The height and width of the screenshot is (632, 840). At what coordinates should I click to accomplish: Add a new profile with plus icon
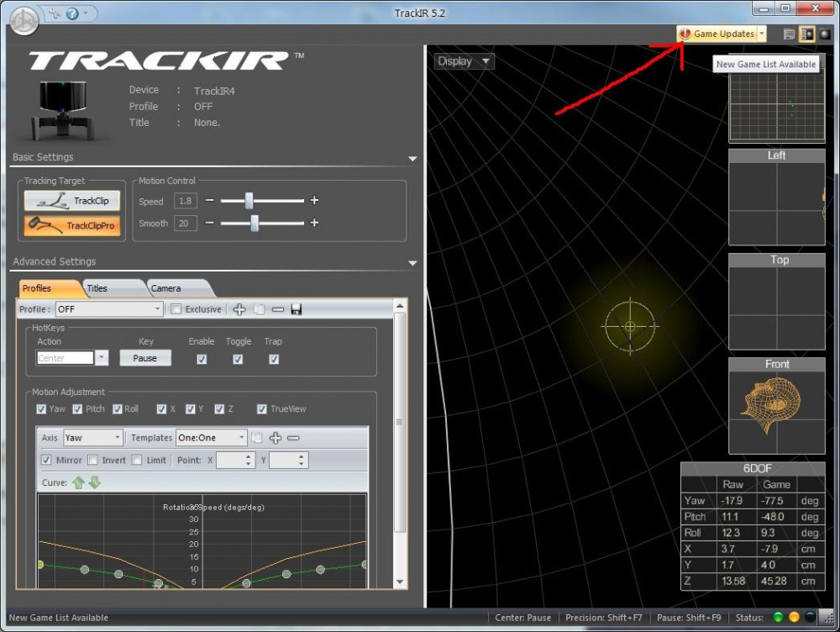click(x=239, y=309)
